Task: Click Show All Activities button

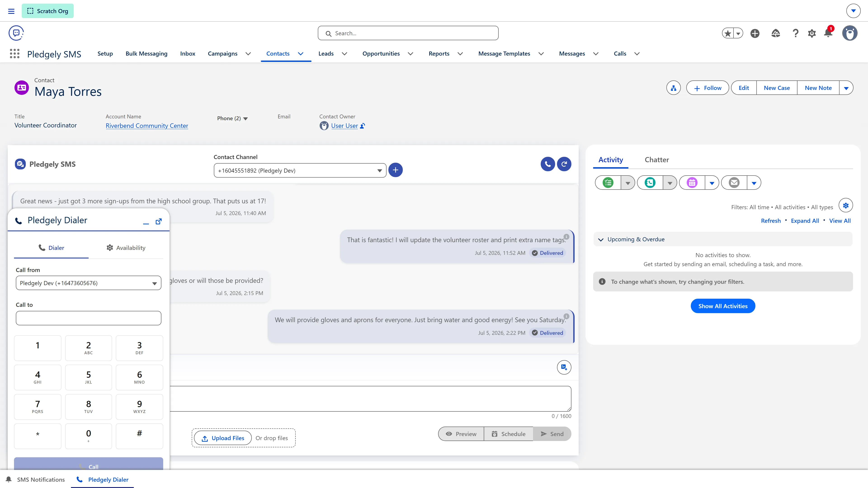Action: coord(723,306)
